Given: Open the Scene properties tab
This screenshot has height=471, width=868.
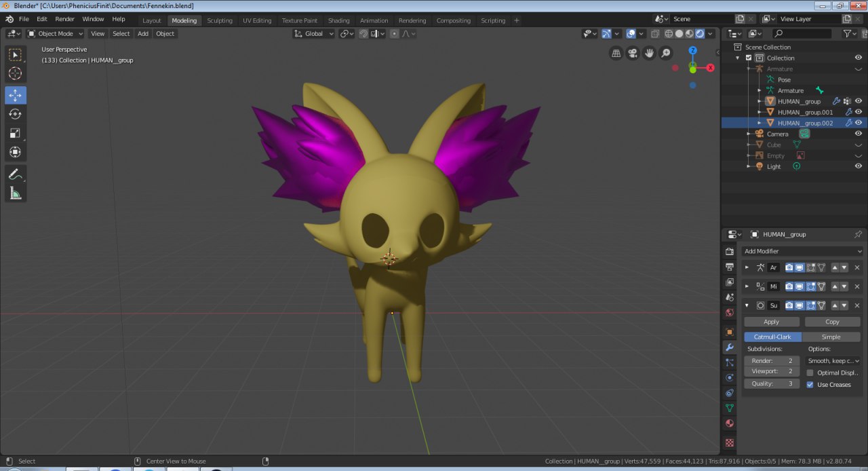Looking at the screenshot, I should click(730, 297).
